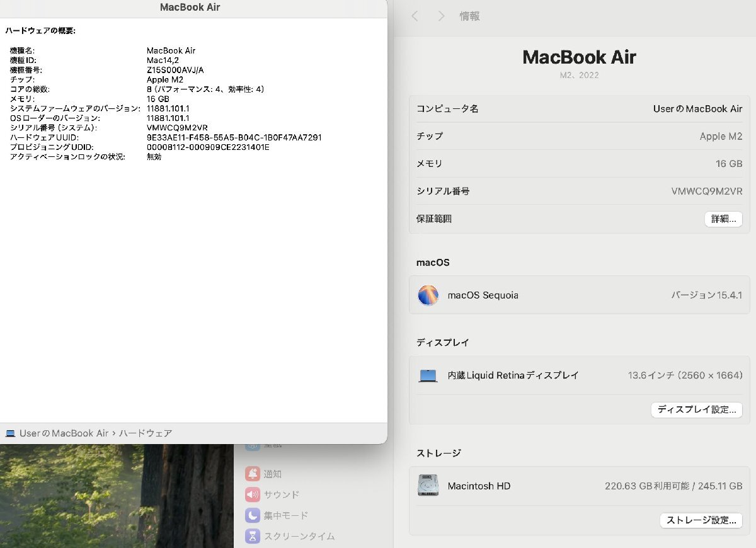Click the macOS Sequoia label
Image resolution: width=756 pixels, height=548 pixels.
483,295
